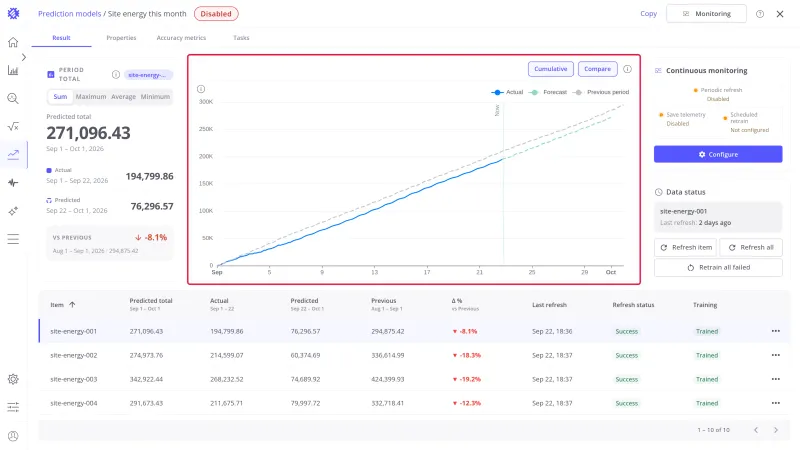Open the sliders preferences sidebar icon
800x450 pixels.
click(13, 407)
